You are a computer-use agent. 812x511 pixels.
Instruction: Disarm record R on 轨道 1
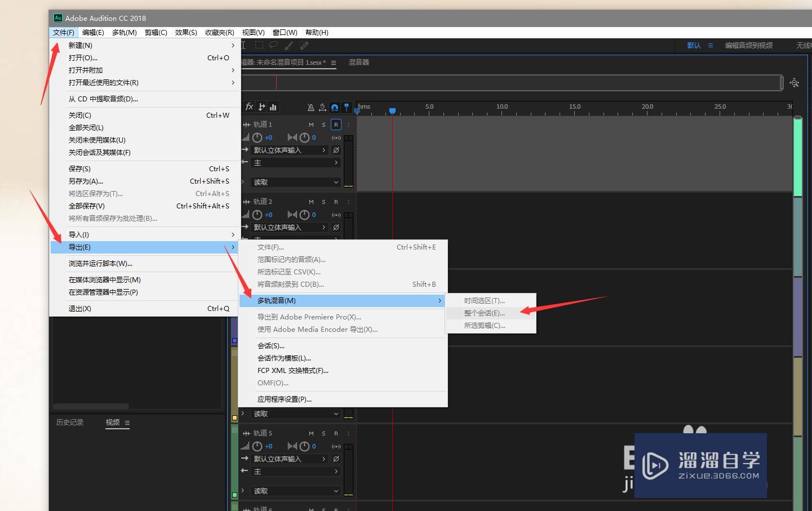click(336, 125)
